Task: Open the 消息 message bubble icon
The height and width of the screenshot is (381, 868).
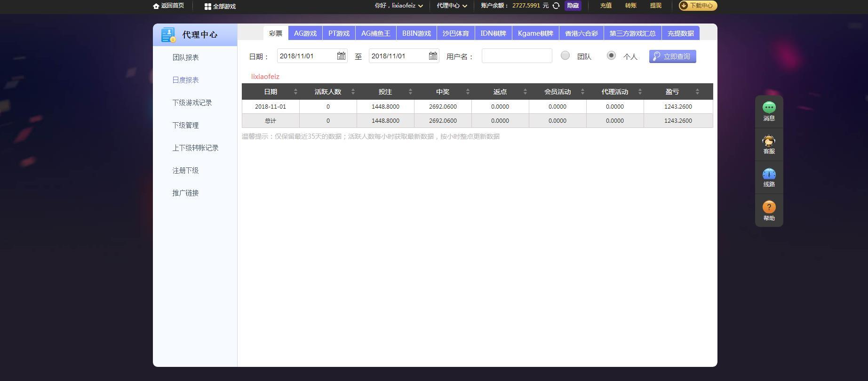Action: pos(769,107)
